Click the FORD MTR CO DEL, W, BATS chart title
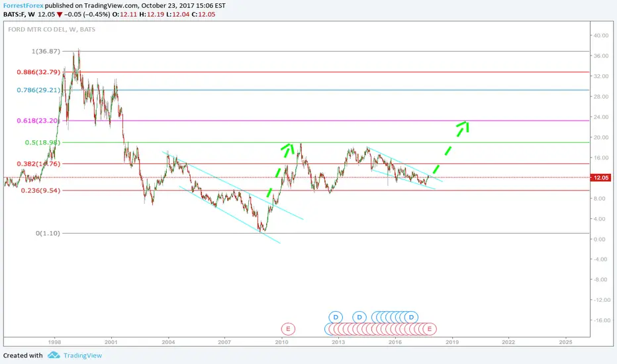 click(52, 30)
